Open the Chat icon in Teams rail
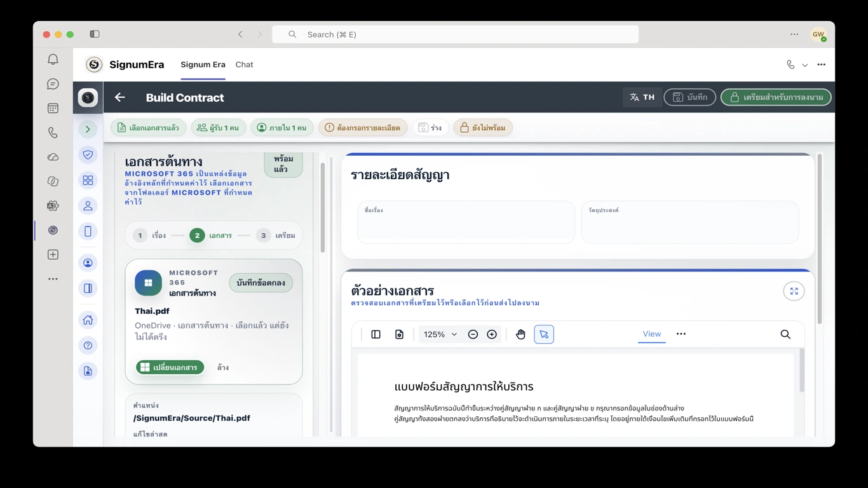The height and width of the screenshot is (488, 868). point(53,84)
